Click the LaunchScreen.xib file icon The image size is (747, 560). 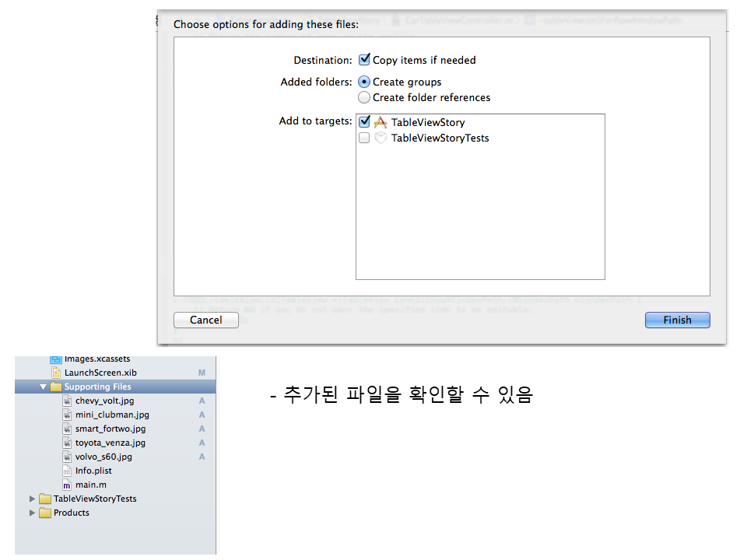[56, 373]
